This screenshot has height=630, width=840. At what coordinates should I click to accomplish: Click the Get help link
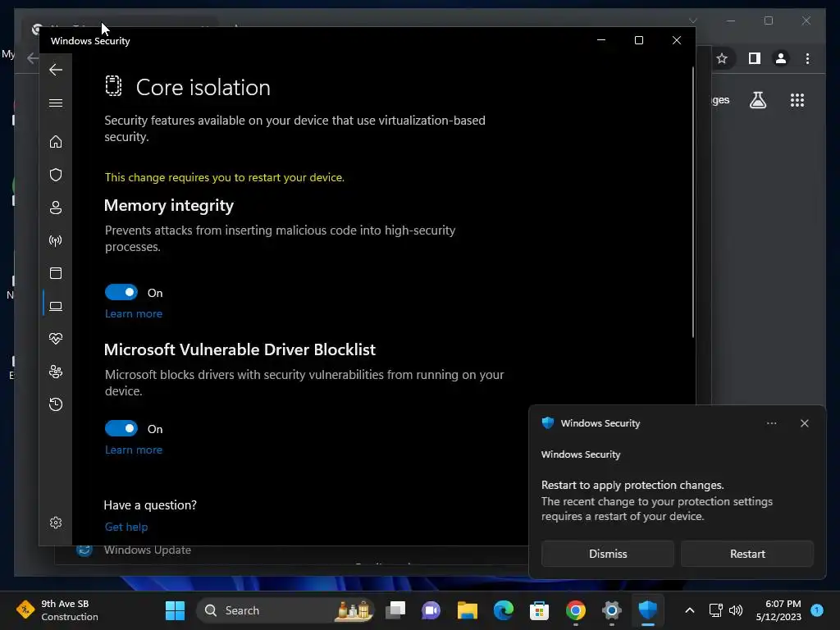pyautogui.click(x=126, y=527)
